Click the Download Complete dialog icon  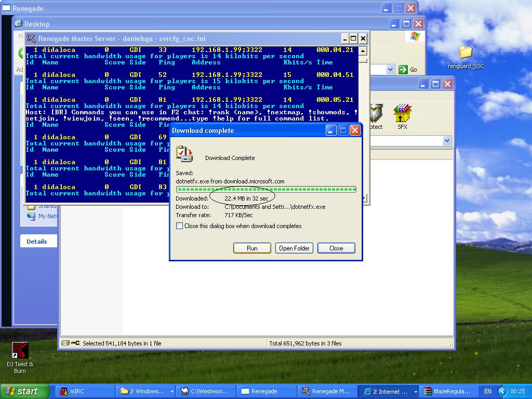coord(184,154)
